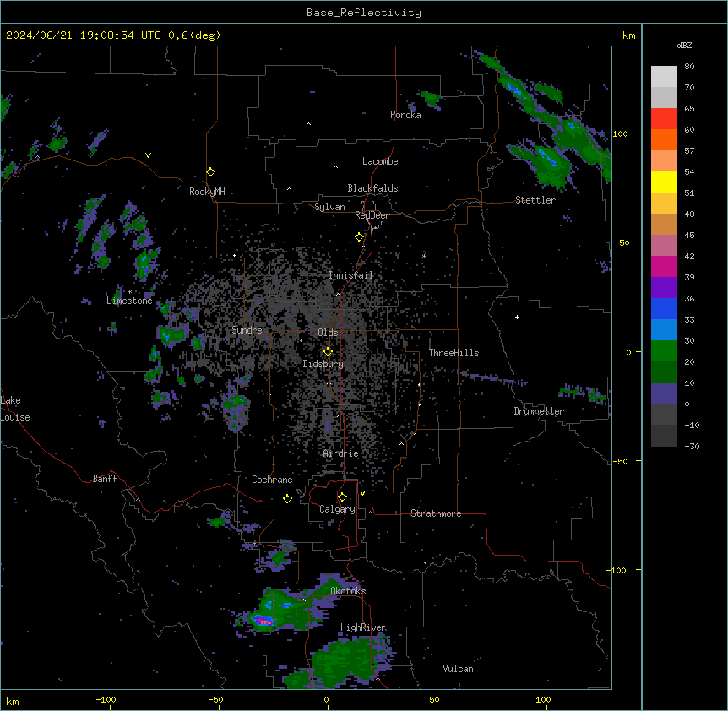Click the white plus marker east of ThreeHills
Viewport: 728px width, 711px height.
(x=517, y=317)
